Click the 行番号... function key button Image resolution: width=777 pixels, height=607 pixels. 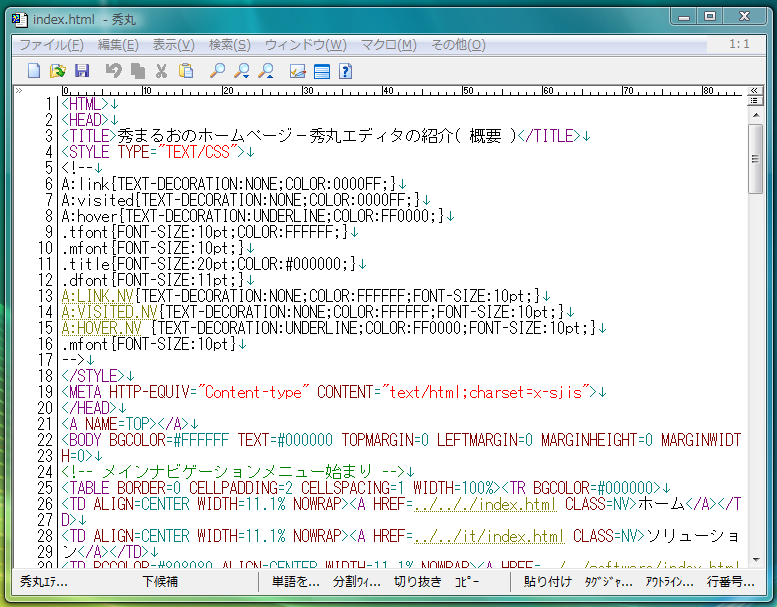coord(730,581)
